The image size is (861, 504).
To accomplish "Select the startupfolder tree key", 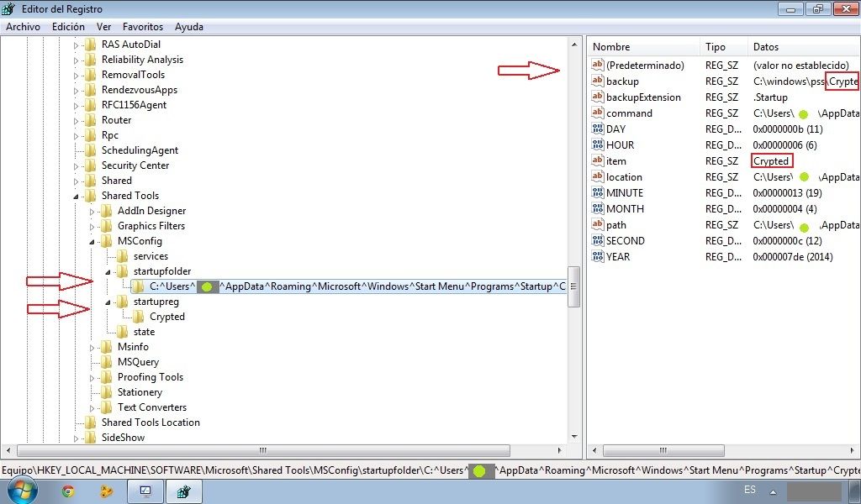I will [x=162, y=271].
